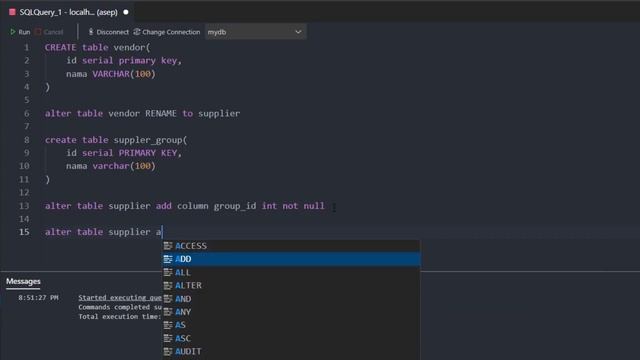The height and width of the screenshot is (360, 640).
Task: Click the 8:51:27 PM timestamp
Action: click(x=38, y=298)
